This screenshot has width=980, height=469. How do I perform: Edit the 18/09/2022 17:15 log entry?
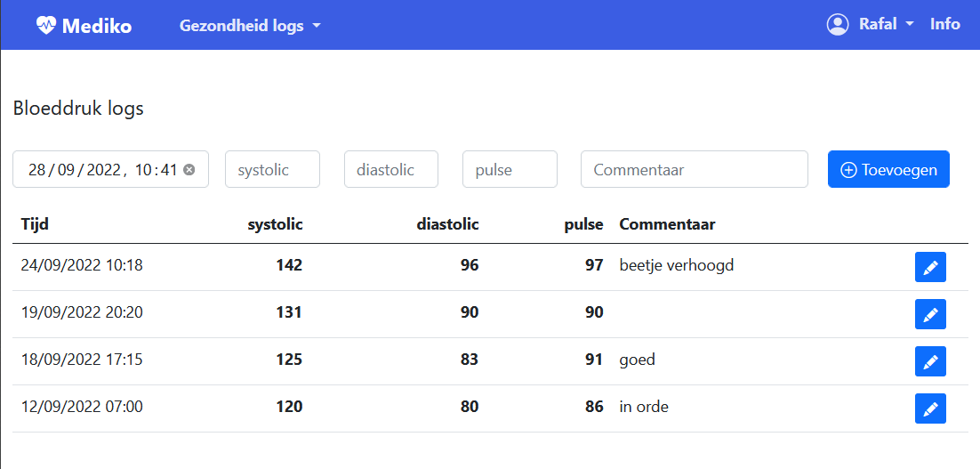(929, 361)
